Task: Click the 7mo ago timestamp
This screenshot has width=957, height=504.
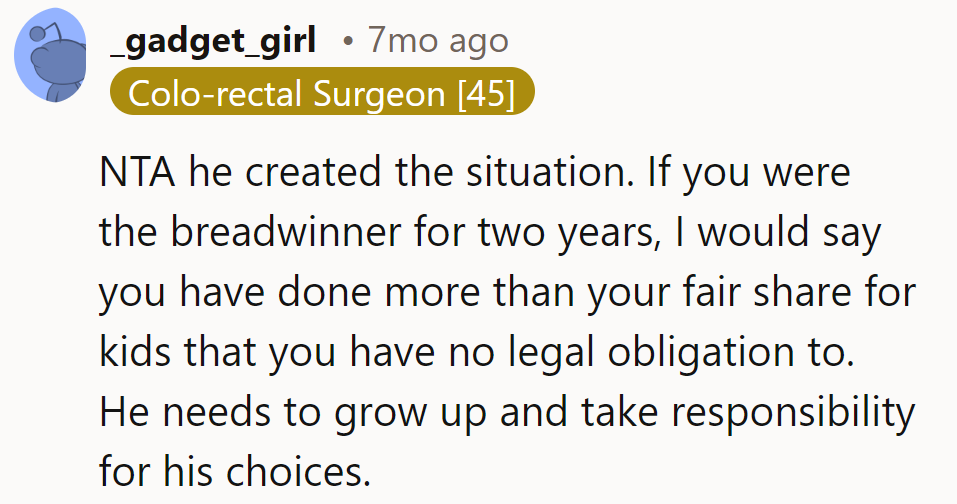Action: [437, 41]
